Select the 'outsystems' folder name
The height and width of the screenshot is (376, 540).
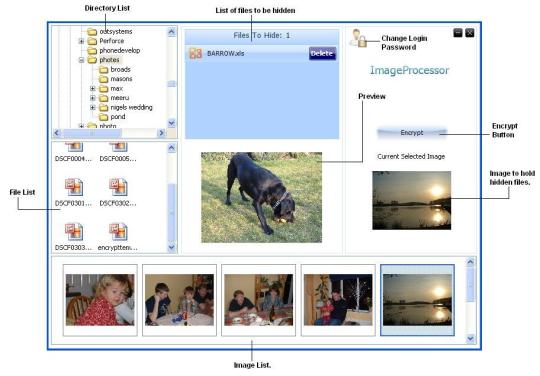click(116, 32)
